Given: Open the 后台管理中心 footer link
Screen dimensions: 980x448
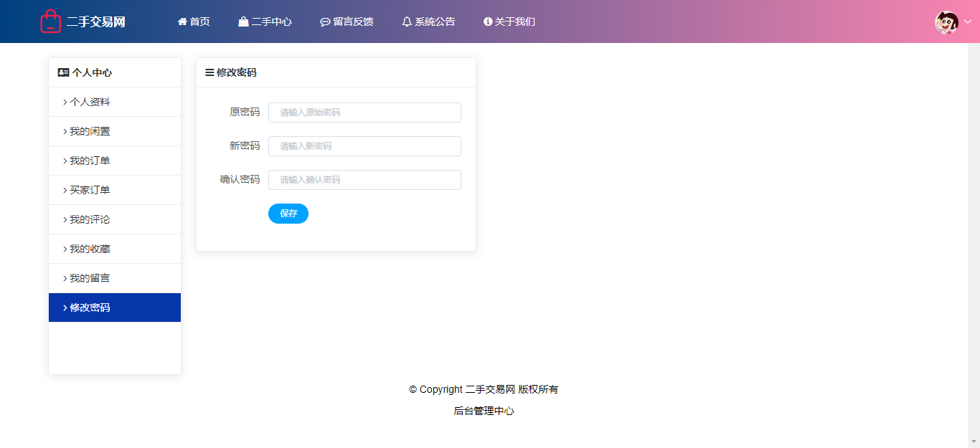Looking at the screenshot, I should [484, 411].
